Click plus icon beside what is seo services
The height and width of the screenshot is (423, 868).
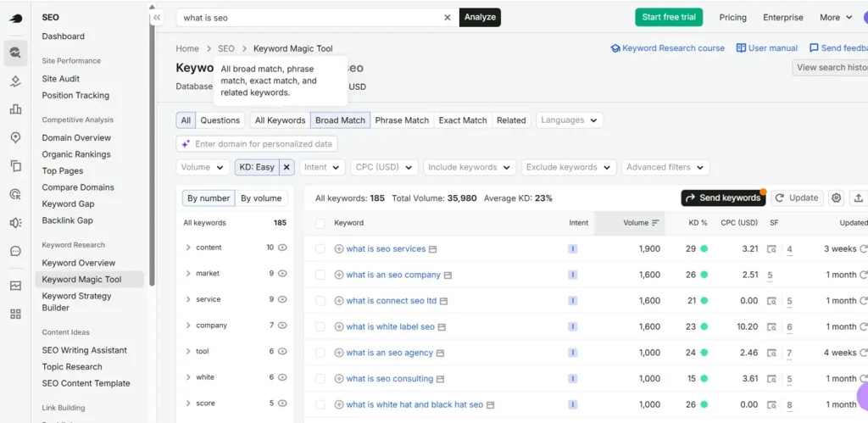(339, 249)
